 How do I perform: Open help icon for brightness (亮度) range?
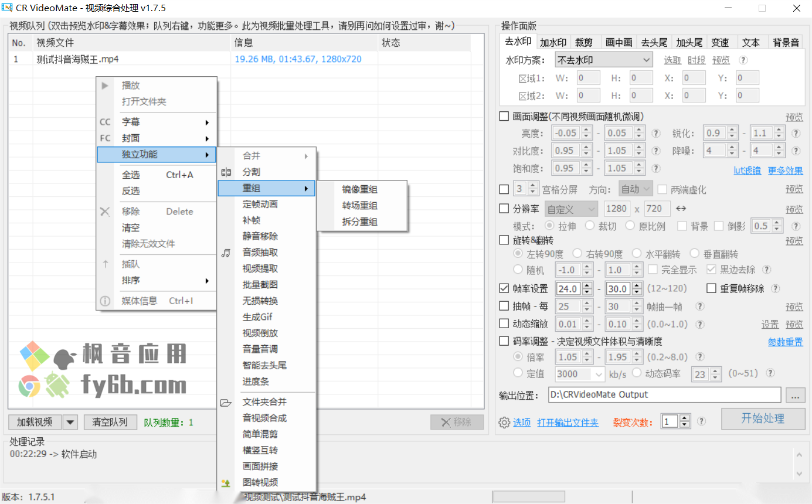(656, 133)
